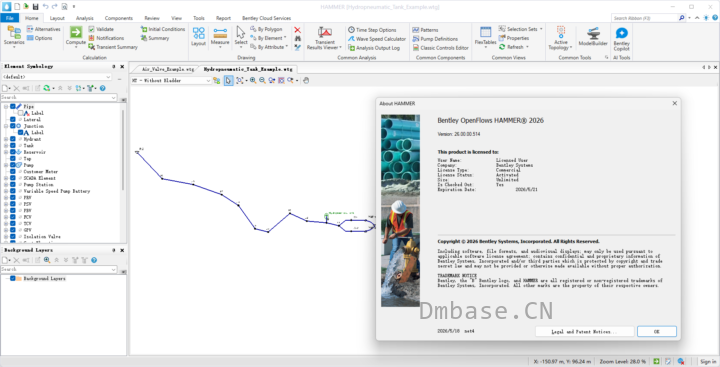Open Bentley Copilot AI tool
Image resolution: width=720 pixels, height=367 pixels.
point(621,39)
